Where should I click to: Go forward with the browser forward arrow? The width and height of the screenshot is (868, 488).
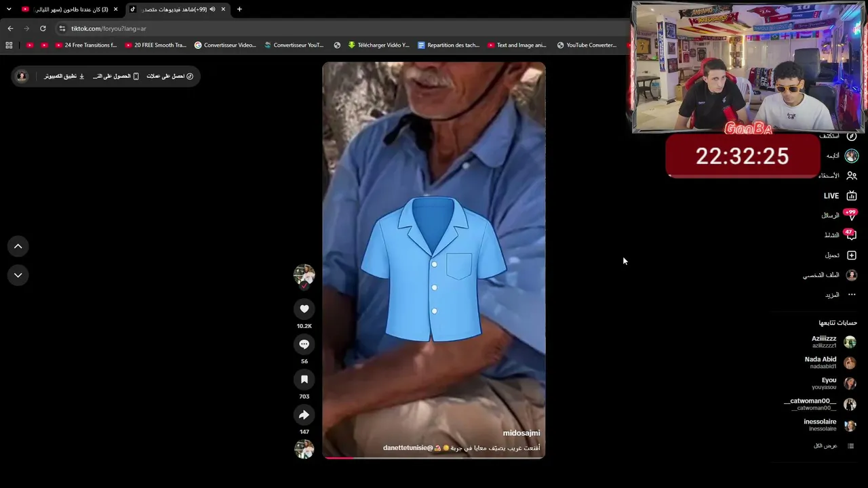pos(26,28)
